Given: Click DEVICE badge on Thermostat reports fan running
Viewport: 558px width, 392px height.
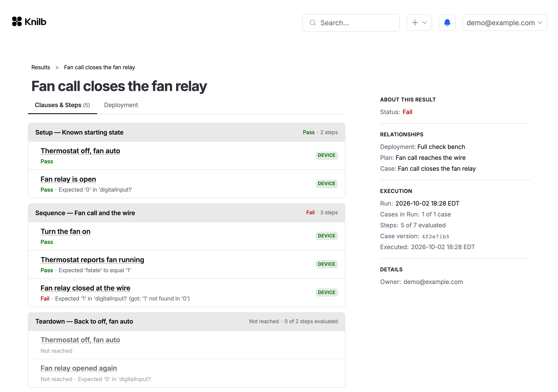Looking at the screenshot, I should pyautogui.click(x=326, y=264).
